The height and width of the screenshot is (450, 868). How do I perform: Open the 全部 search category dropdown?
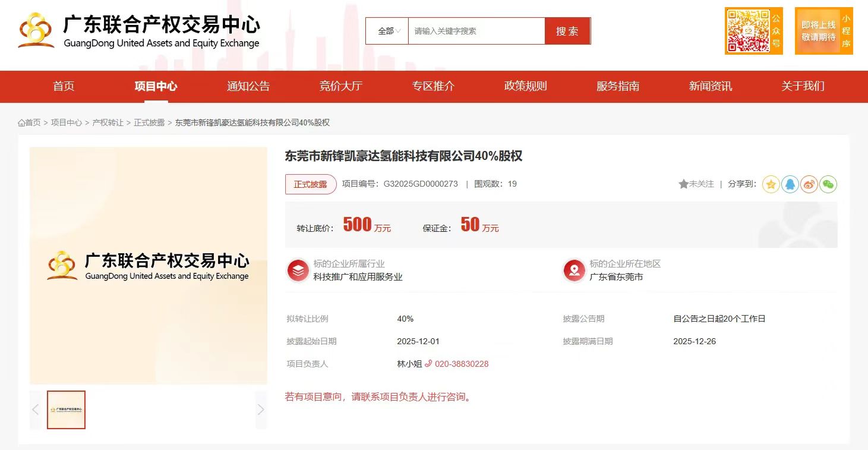coord(387,30)
